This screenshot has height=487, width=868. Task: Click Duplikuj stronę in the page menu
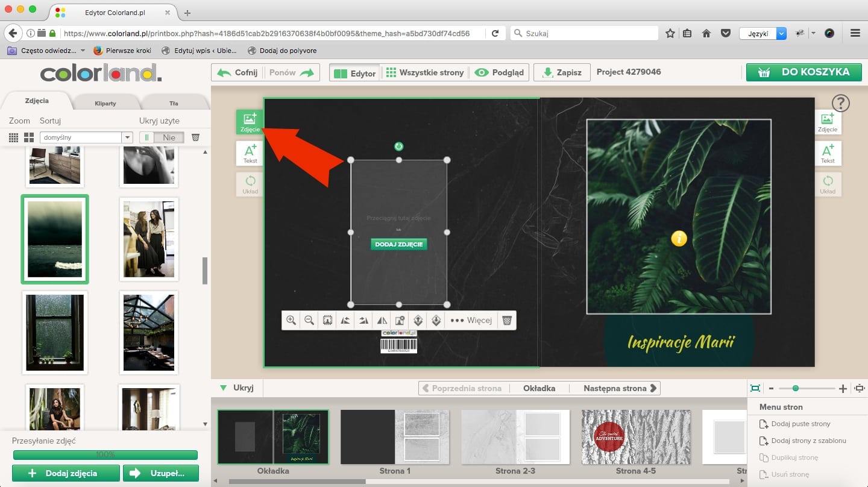point(788,457)
